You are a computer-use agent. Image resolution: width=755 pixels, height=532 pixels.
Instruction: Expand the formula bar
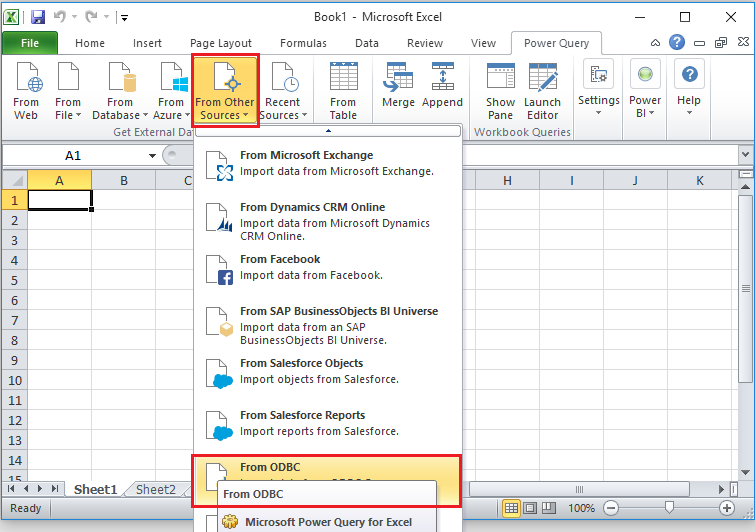pyautogui.click(x=745, y=155)
